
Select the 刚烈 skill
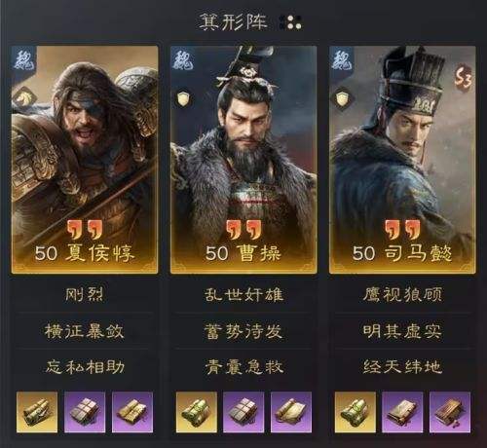coord(85,295)
